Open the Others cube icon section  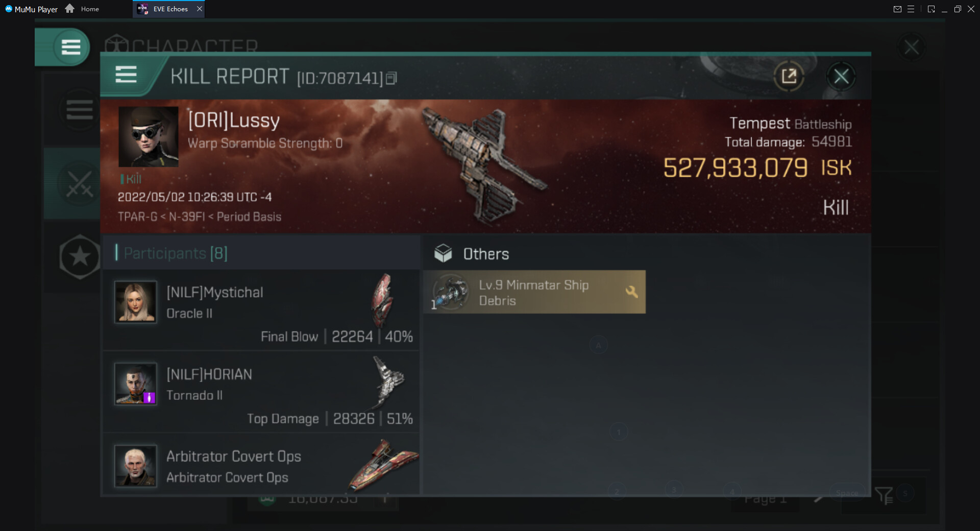(x=443, y=253)
